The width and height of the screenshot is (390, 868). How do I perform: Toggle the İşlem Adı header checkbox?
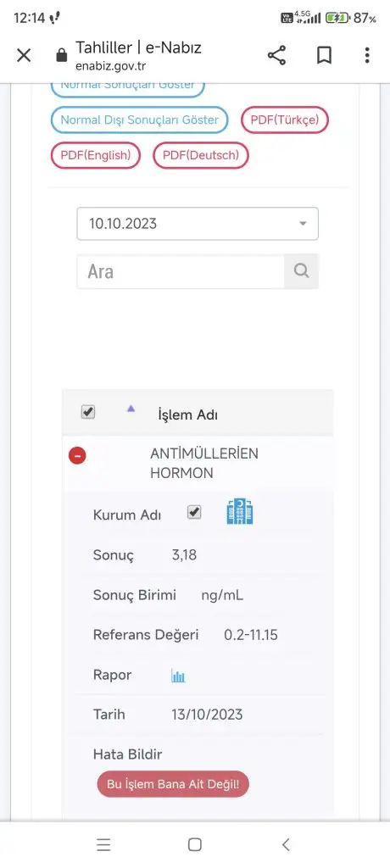[x=88, y=412]
